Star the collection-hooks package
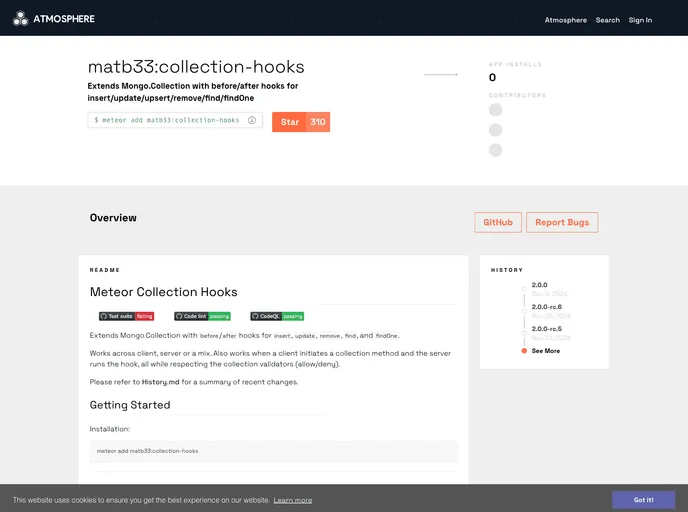This screenshot has height=512, width=688. (x=290, y=122)
